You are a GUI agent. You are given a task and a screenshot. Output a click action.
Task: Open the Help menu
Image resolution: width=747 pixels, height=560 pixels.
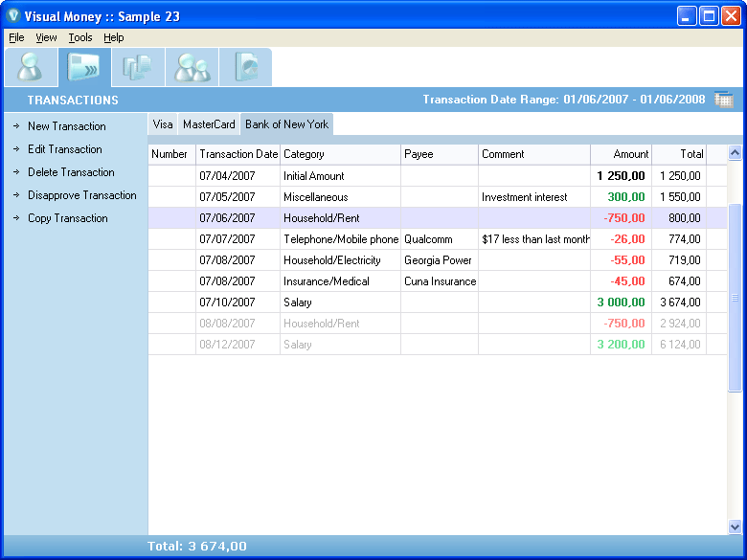(114, 37)
